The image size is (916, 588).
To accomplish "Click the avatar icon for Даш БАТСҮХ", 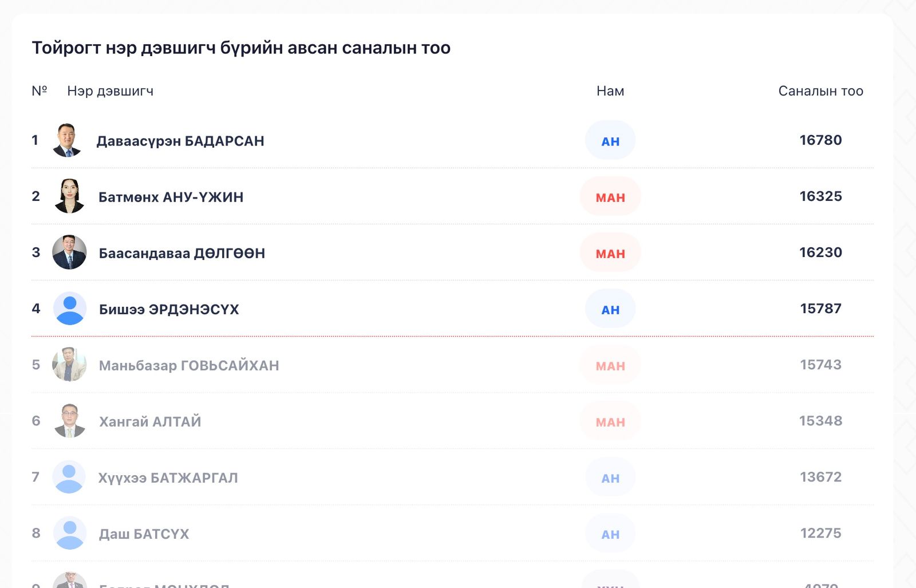I will click(x=68, y=533).
